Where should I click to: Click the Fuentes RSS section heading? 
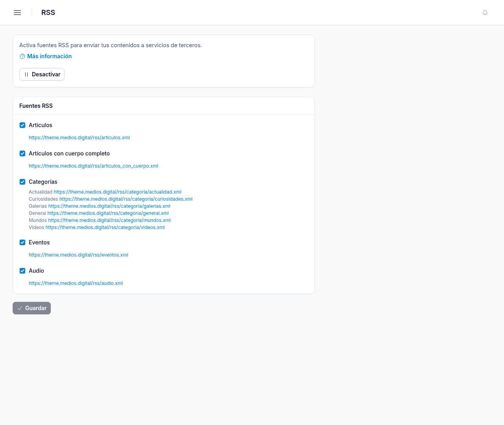tap(36, 106)
